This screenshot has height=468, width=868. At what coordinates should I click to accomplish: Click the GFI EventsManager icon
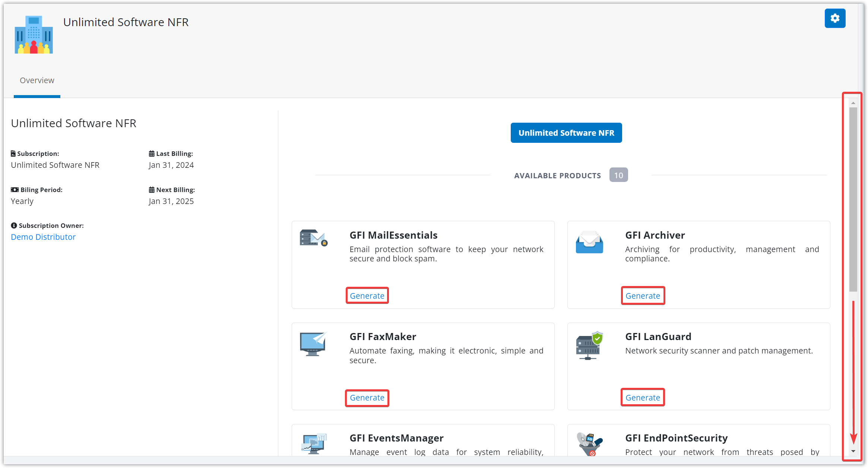click(x=314, y=444)
